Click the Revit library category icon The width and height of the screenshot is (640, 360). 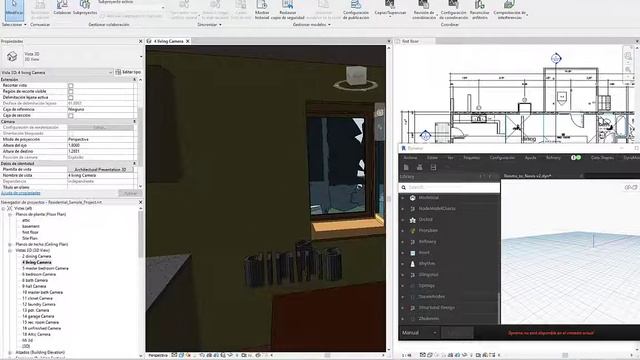(413, 253)
